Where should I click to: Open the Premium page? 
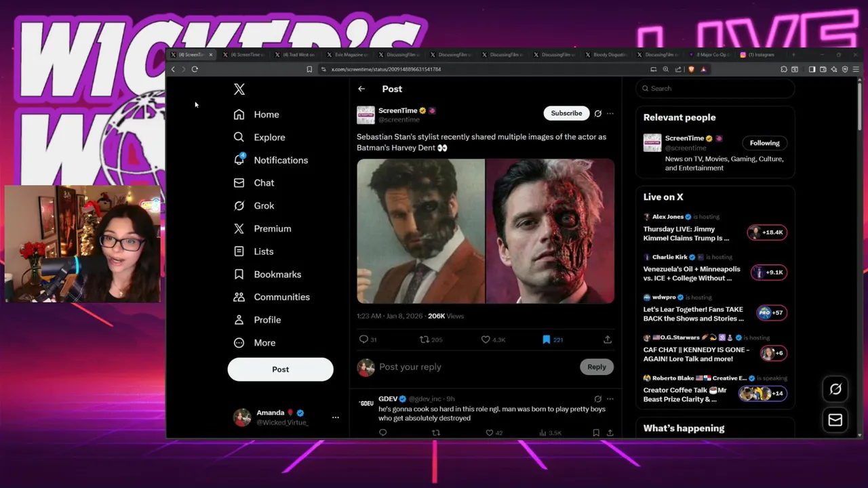(x=262, y=228)
